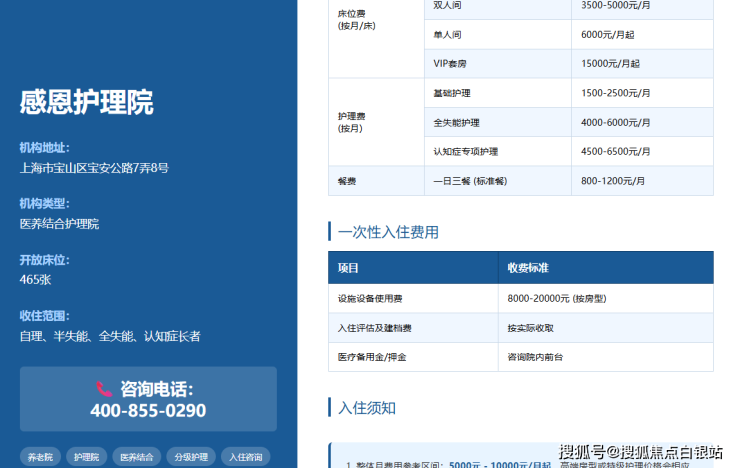Image resolution: width=740 pixels, height=468 pixels.
Task: Click the 按实际收取 cell
Action: [x=606, y=328]
